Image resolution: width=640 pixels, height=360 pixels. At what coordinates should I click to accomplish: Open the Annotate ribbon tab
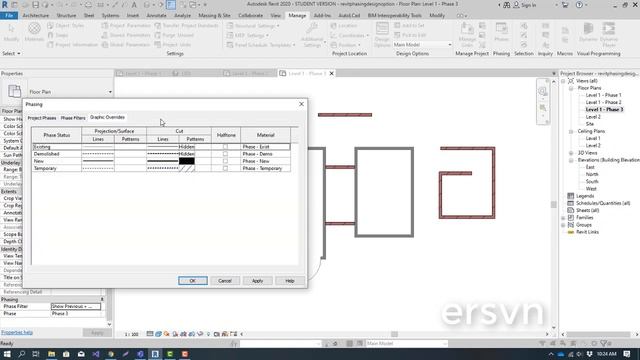(x=156, y=16)
